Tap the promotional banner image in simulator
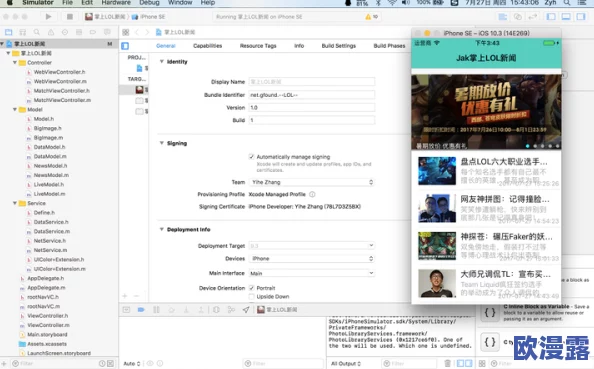 (x=486, y=112)
